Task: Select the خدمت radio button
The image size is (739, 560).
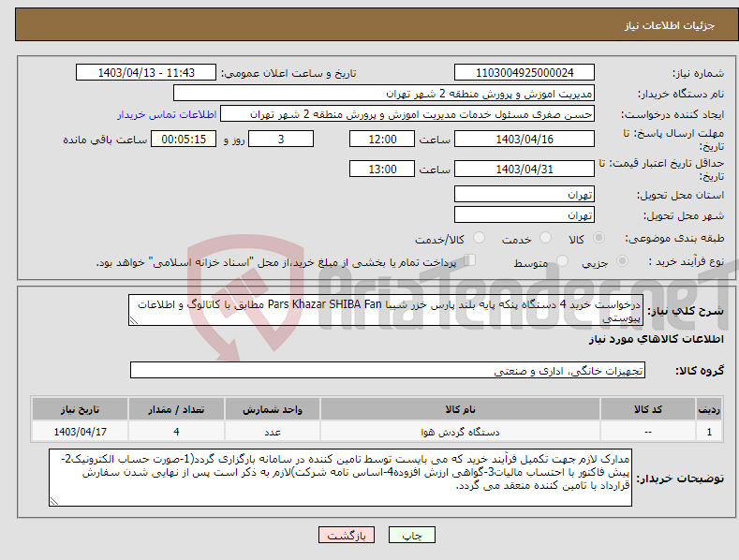Action: (545, 238)
